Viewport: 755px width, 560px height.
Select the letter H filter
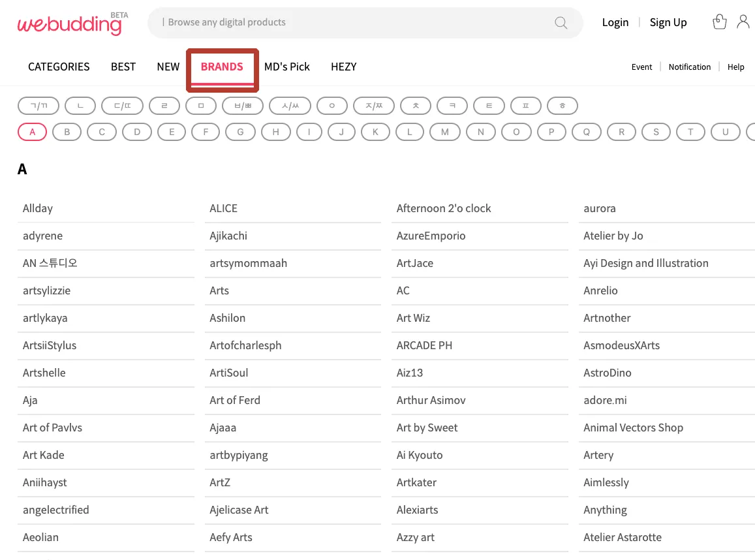pos(276,132)
